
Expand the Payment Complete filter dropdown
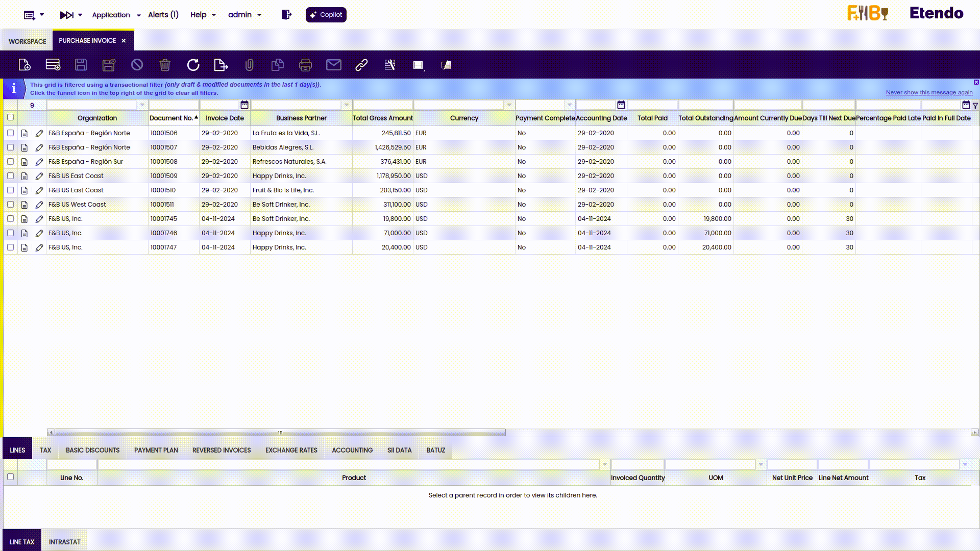click(570, 105)
